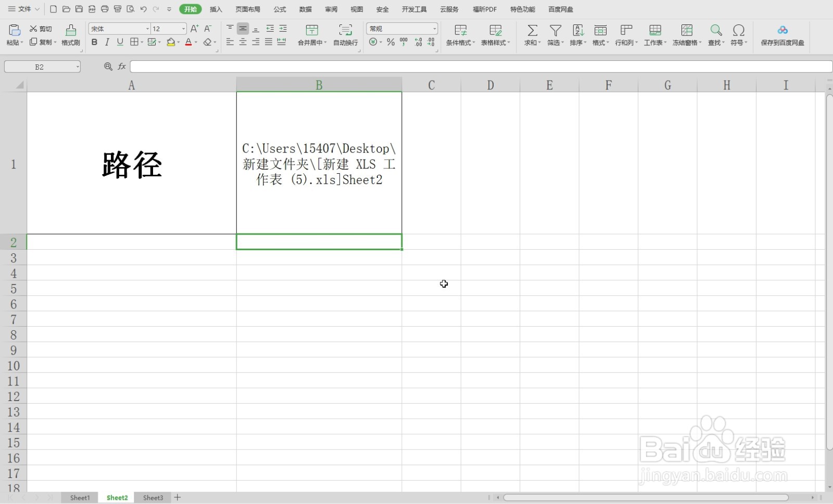
Task: Click the Sort (排序) A-Z icon
Action: [578, 30]
